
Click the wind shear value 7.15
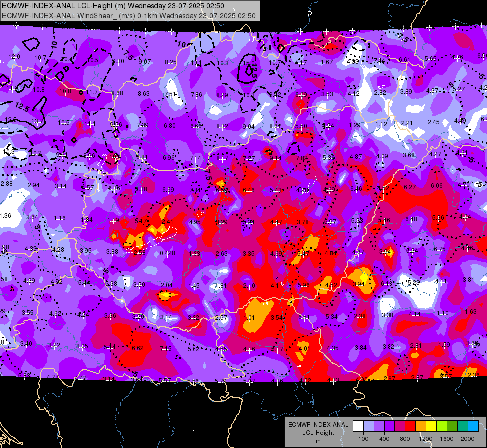(x=166, y=349)
